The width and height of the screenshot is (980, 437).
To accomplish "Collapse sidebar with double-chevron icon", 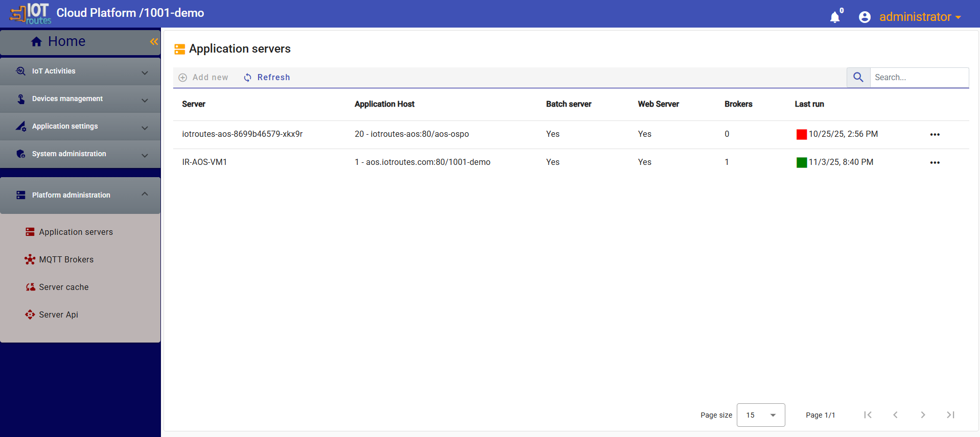I will tap(154, 41).
